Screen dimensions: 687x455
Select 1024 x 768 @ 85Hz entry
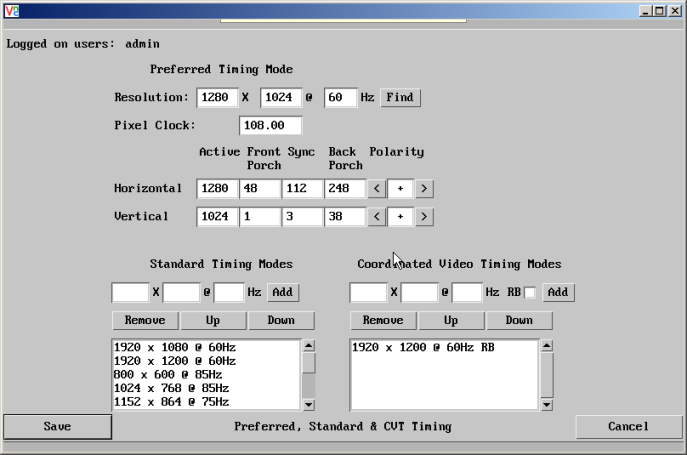(x=206, y=388)
